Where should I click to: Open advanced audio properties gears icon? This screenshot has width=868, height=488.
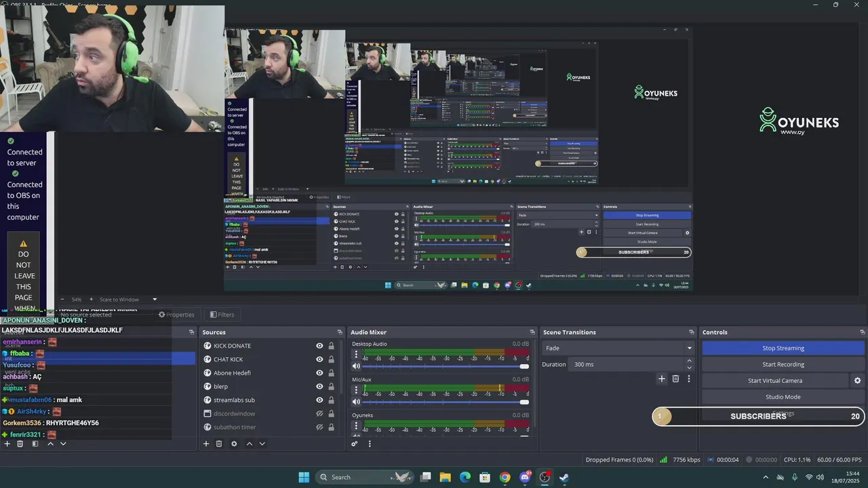pyautogui.click(x=354, y=444)
